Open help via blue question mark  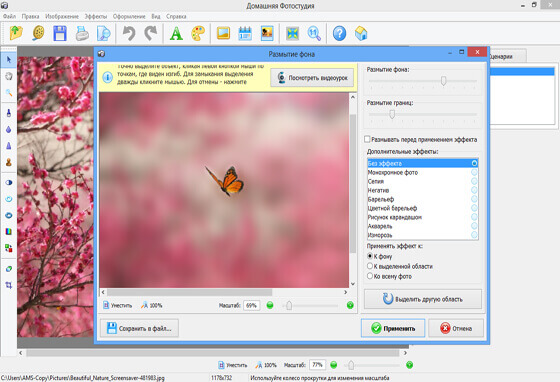point(339,33)
